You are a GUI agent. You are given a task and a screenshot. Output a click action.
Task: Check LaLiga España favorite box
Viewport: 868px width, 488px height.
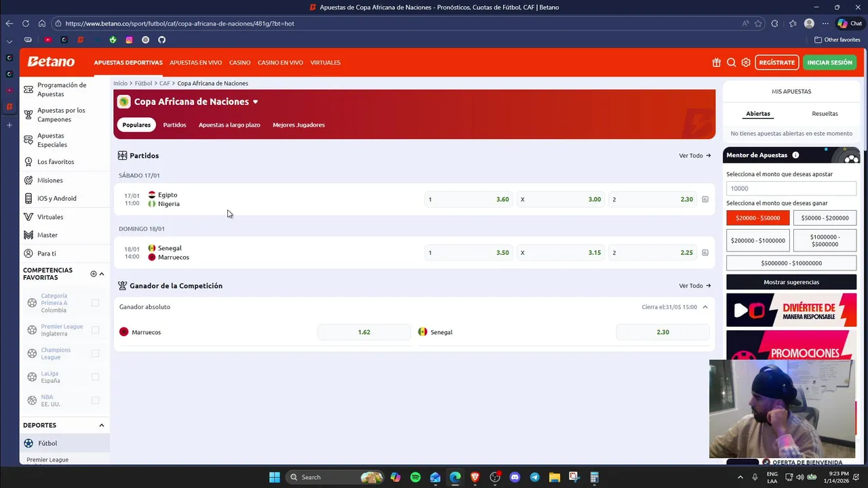(x=95, y=377)
